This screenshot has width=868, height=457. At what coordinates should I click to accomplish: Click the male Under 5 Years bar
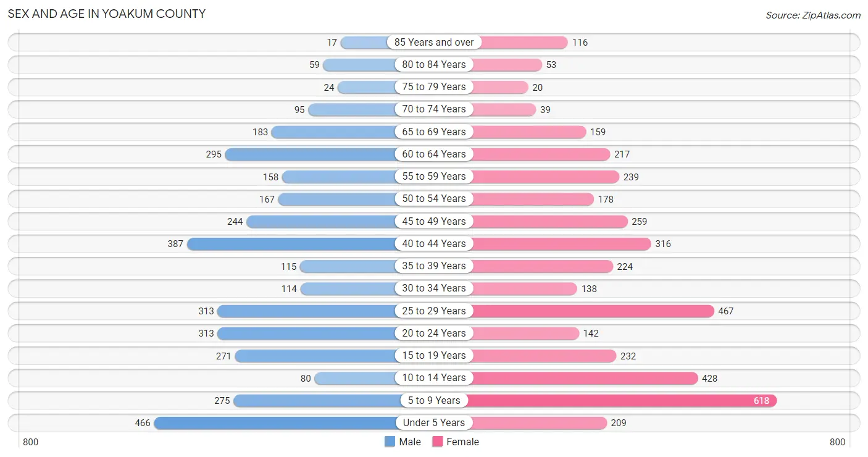coord(277,422)
